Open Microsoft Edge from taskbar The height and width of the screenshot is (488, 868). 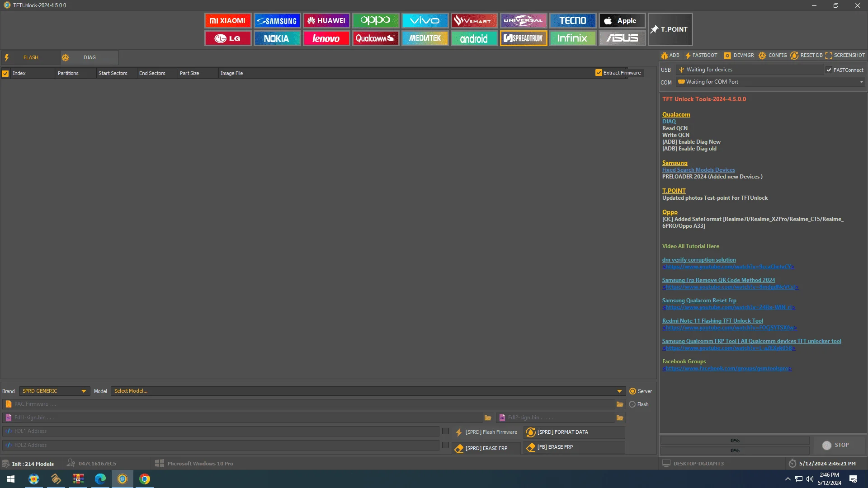[x=100, y=479]
